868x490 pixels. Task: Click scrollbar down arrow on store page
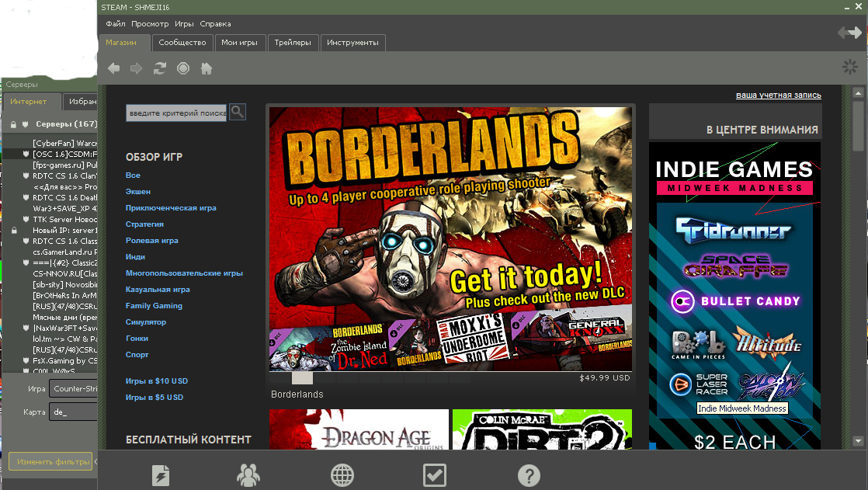(x=858, y=441)
